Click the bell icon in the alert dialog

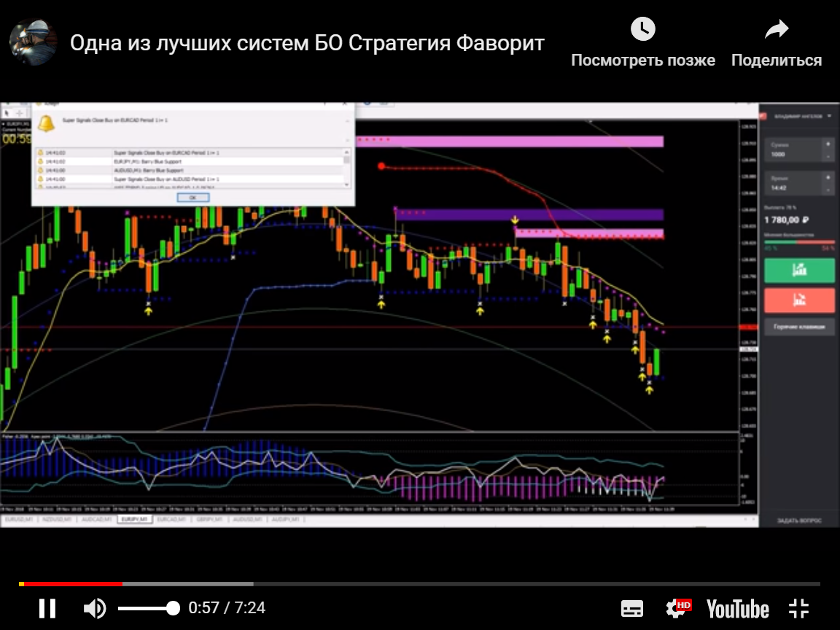click(x=46, y=123)
